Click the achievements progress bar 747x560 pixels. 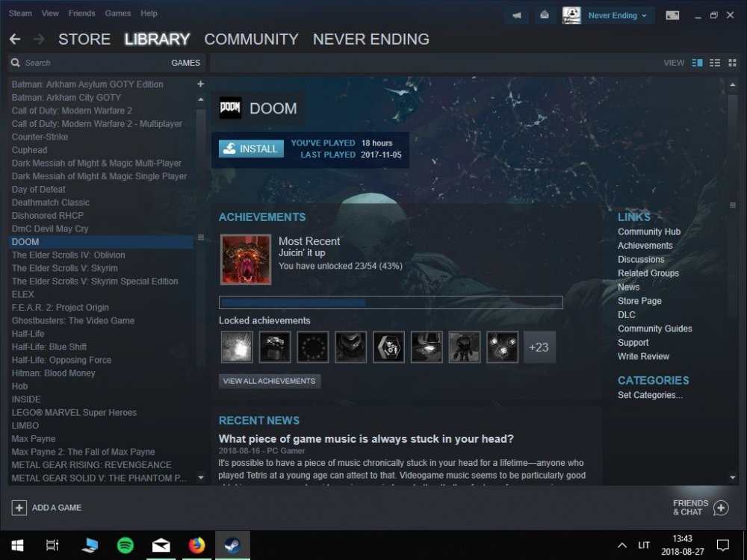[391, 302]
